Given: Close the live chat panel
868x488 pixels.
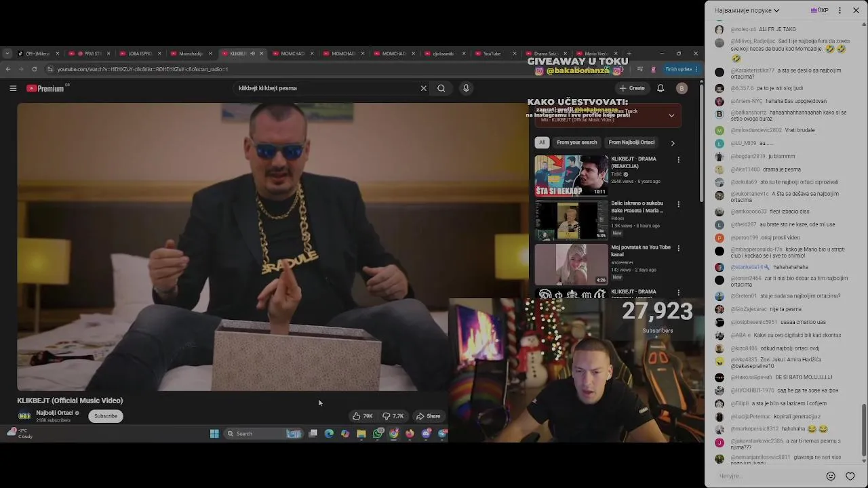Looking at the screenshot, I should [856, 10].
